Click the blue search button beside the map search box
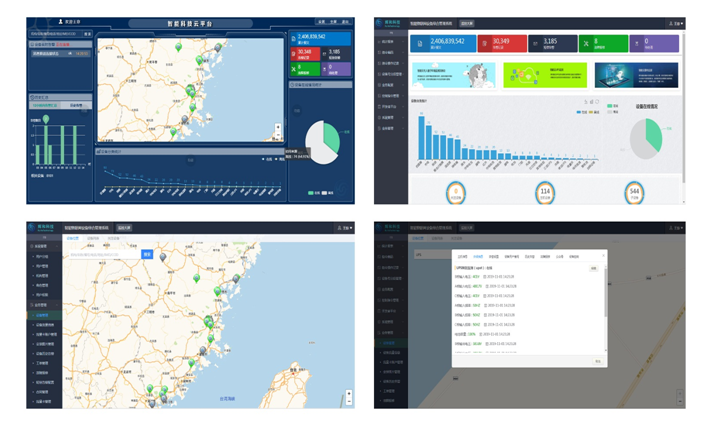The width and height of the screenshot is (702, 426). click(x=147, y=254)
